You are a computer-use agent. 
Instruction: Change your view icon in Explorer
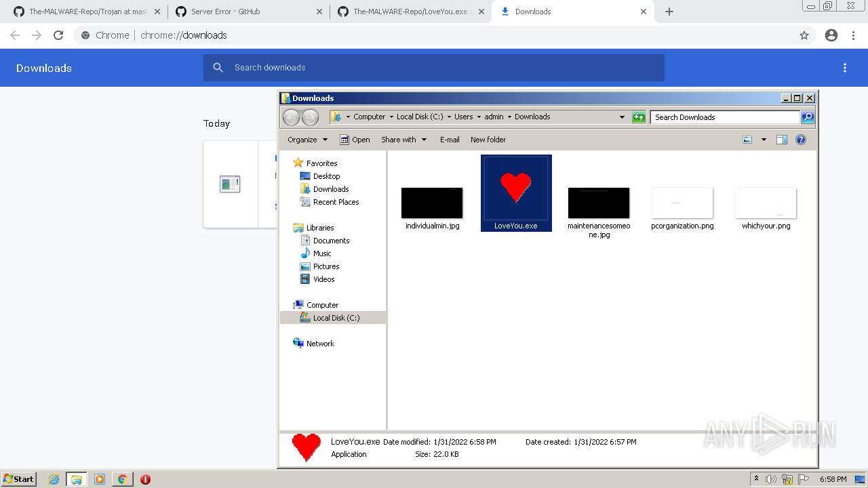(x=747, y=140)
